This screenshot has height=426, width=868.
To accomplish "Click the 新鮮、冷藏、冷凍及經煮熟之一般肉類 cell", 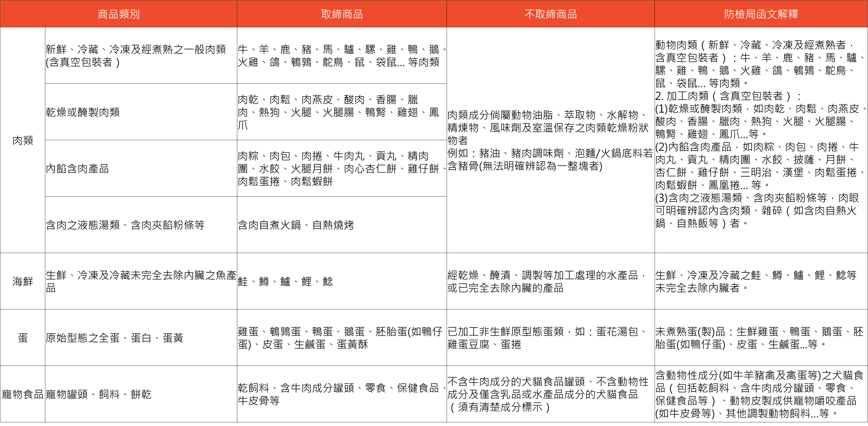I will point(141,56).
